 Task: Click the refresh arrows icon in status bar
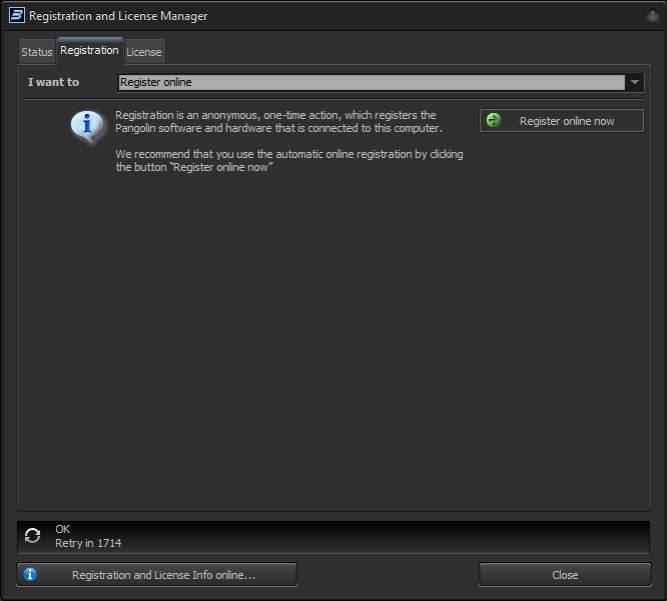pyautogui.click(x=33, y=536)
